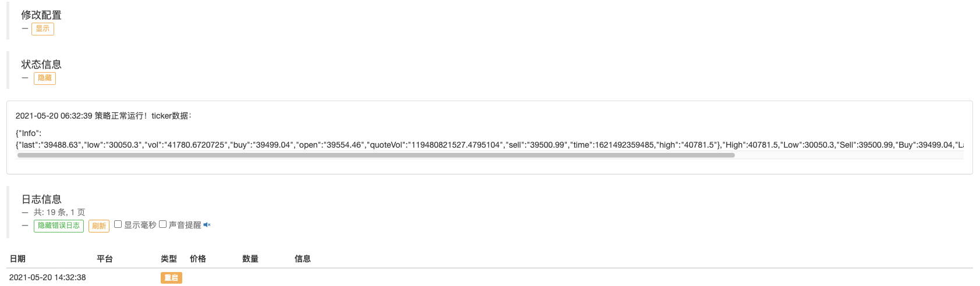Click the 日期 column header

tap(17, 259)
